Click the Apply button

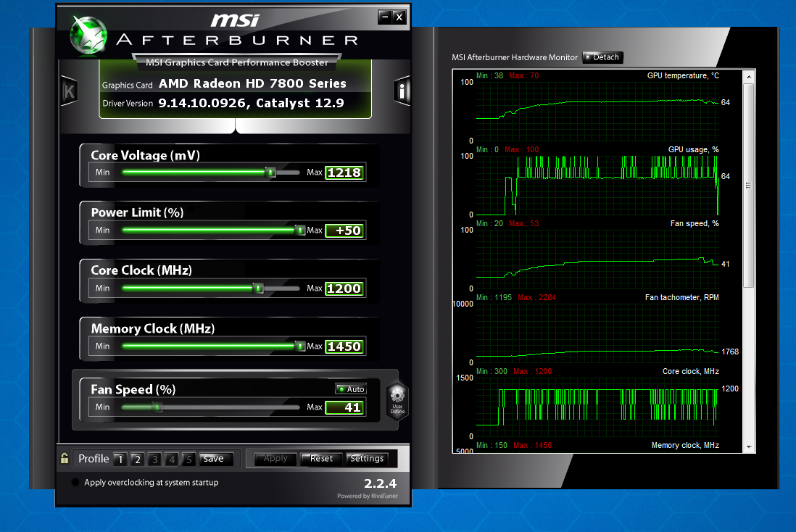tap(275, 459)
